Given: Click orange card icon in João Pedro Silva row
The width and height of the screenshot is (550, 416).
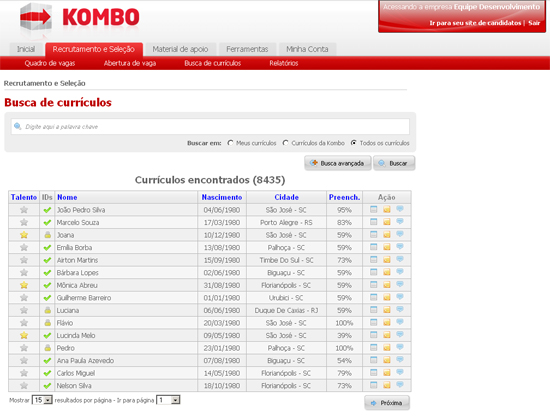Looking at the screenshot, I should (387, 209).
